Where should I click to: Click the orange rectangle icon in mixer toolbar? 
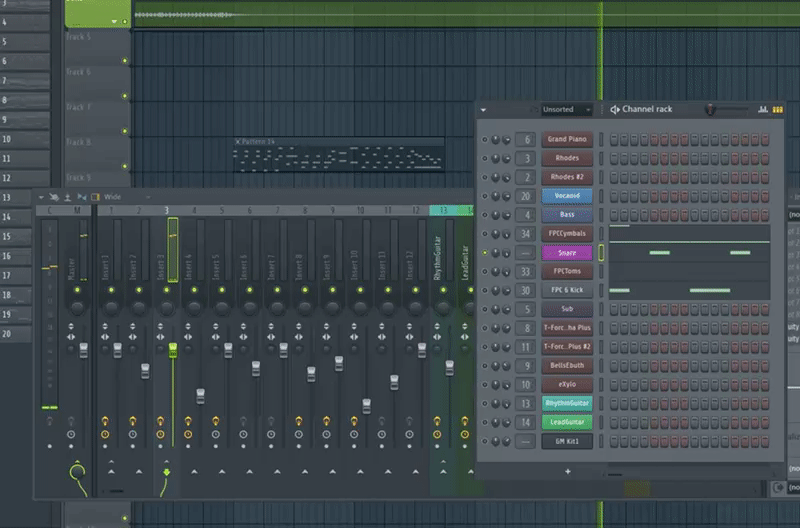(95, 197)
